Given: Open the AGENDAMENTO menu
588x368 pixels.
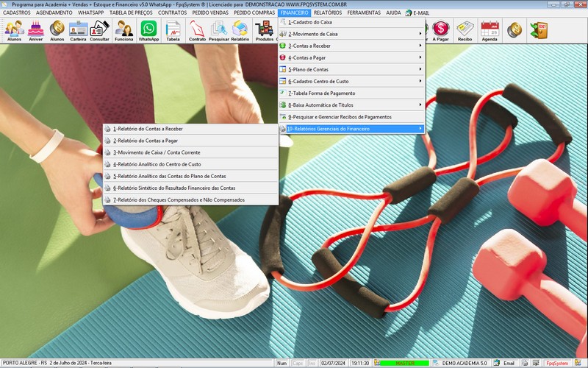Looking at the screenshot, I should point(54,13).
